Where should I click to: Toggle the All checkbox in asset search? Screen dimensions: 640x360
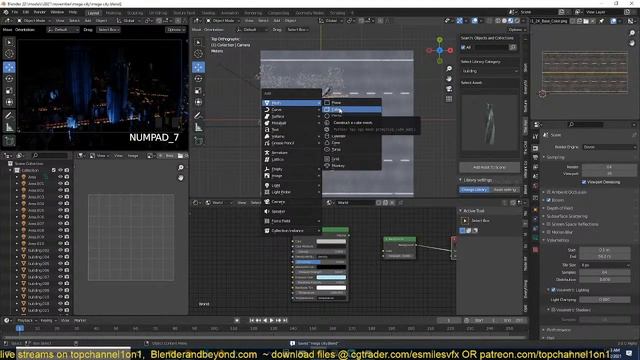463,48
